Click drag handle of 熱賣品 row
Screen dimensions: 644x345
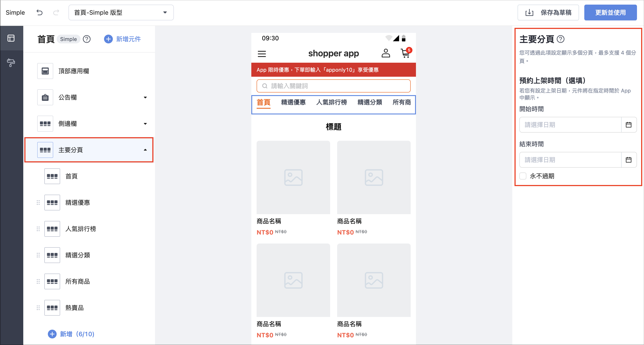pos(38,308)
